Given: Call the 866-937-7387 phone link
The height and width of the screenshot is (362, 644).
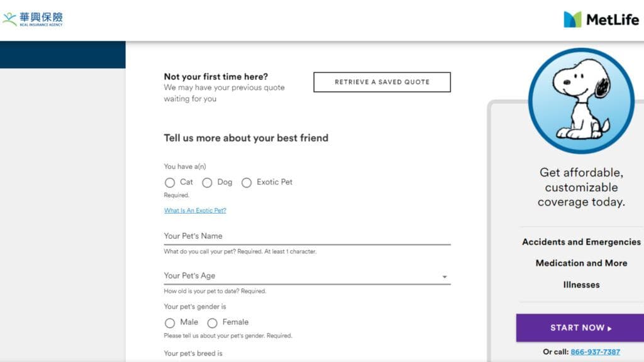Looking at the screenshot, I should pos(595,352).
